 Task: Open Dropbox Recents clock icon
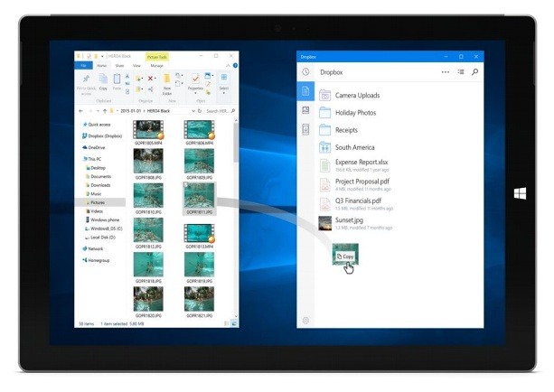tap(305, 72)
